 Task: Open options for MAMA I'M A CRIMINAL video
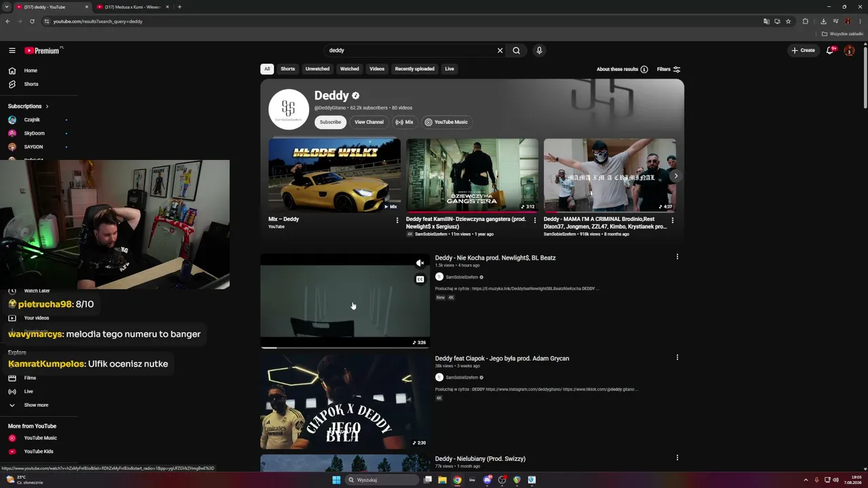coord(672,220)
